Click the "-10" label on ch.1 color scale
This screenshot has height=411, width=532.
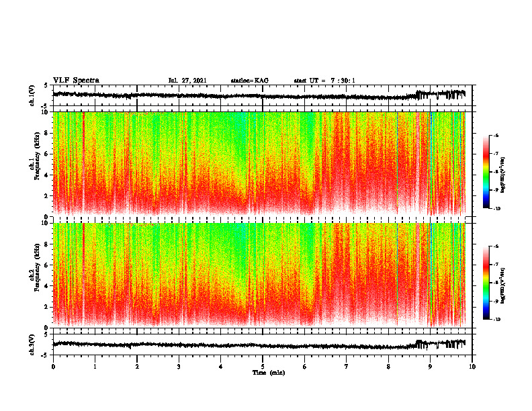coord(496,208)
